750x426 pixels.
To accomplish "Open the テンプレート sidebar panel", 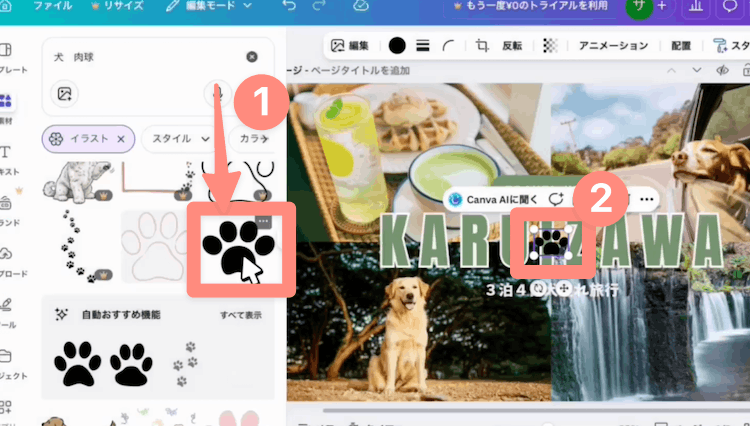I will point(10,57).
